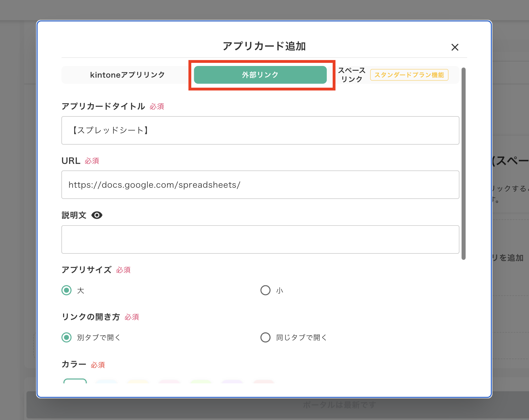Switch to the kintoneアプリリンク tab
The image size is (529, 420).
(x=127, y=75)
